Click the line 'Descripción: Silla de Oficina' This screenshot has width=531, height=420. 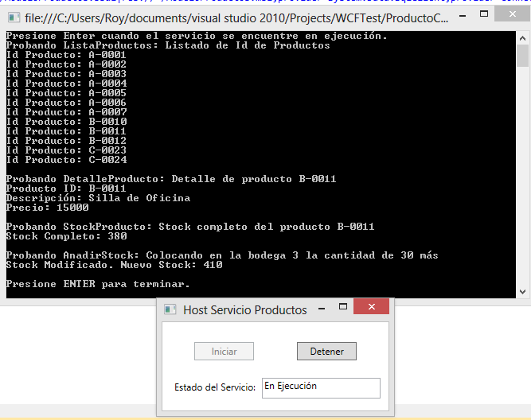coord(98,198)
